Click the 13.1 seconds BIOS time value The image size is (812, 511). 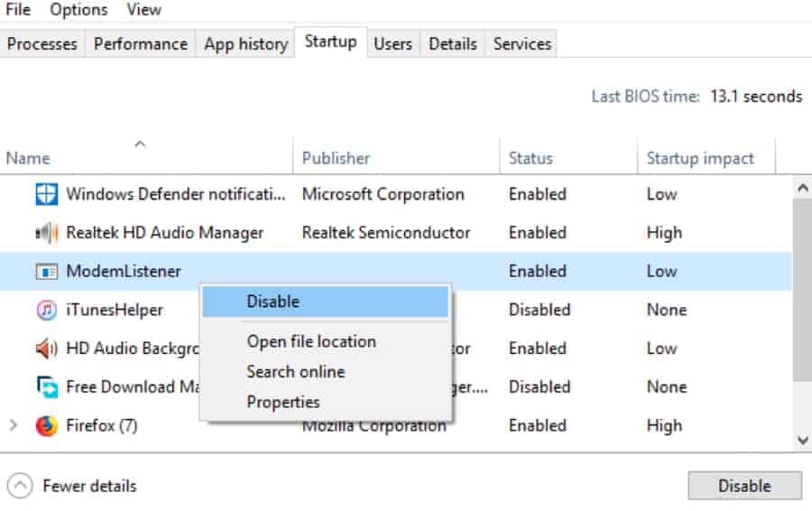pos(756,97)
